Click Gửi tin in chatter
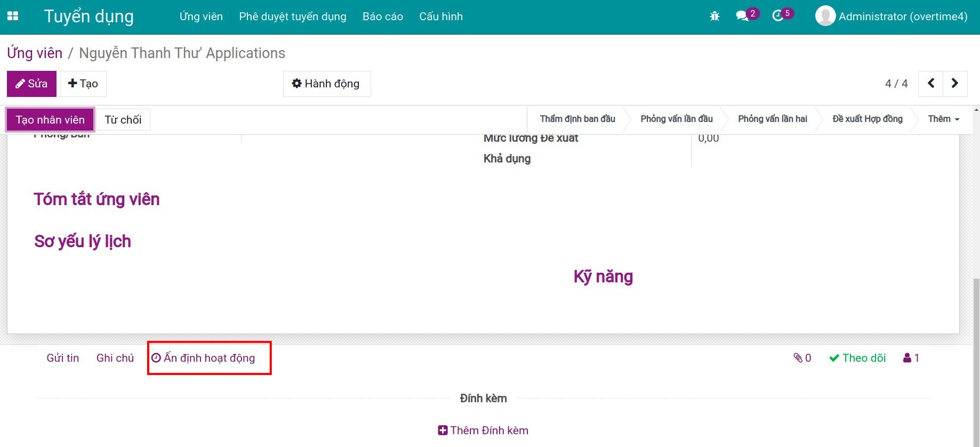 (x=63, y=358)
